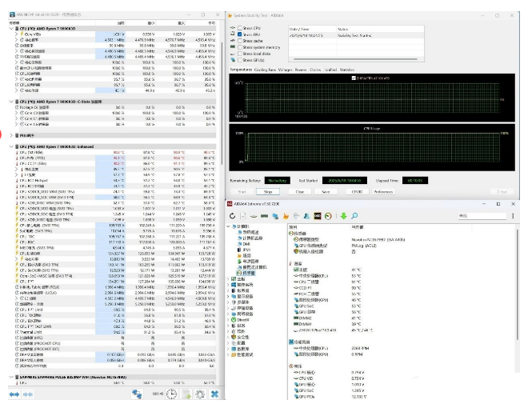Click the Preferences button

pyautogui.click(x=383, y=192)
